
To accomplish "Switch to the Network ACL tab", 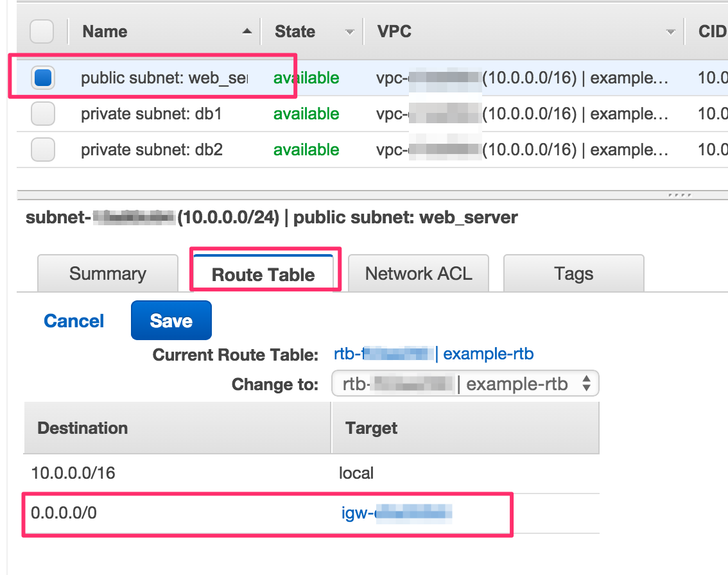I will (x=419, y=273).
